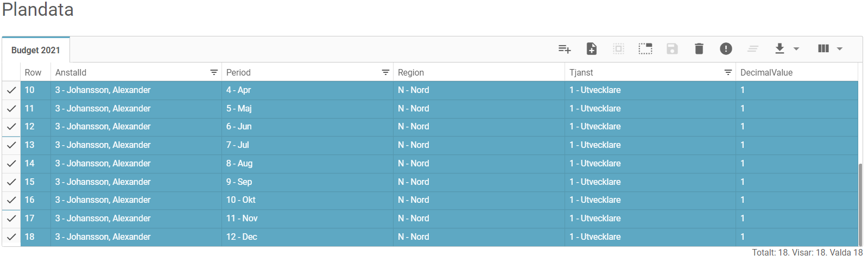Screen dimensions: 868x261
Task: Click the add row icon
Action: coord(565,49)
